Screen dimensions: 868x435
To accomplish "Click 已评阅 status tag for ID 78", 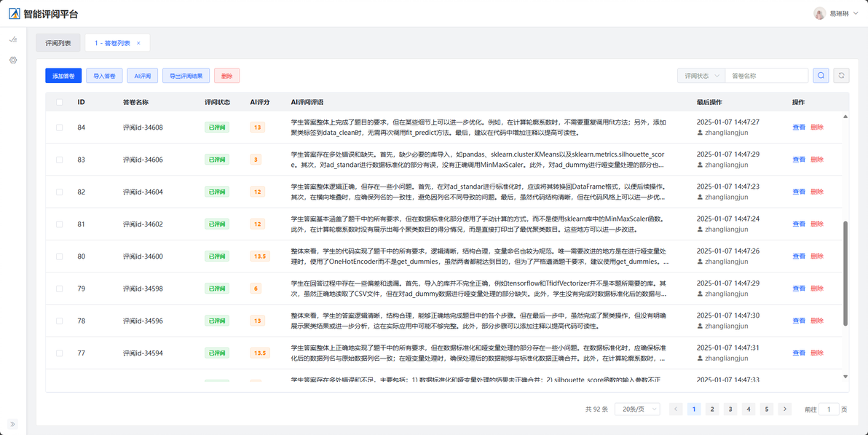I will [x=217, y=321].
